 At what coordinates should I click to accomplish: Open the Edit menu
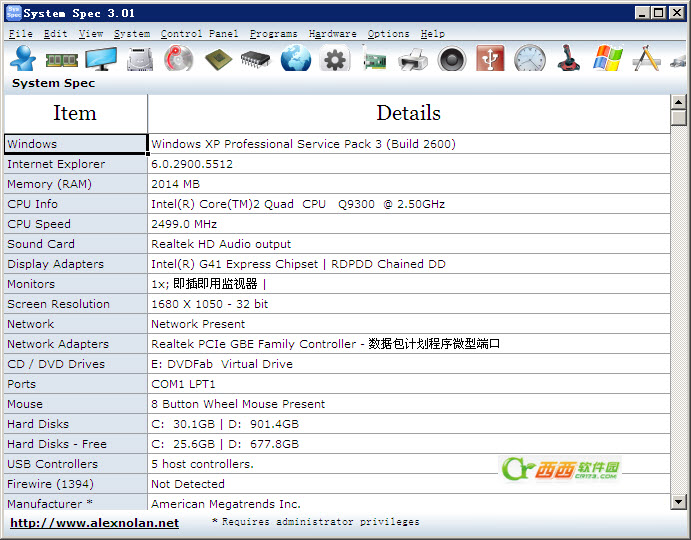[x=56, y=34]
